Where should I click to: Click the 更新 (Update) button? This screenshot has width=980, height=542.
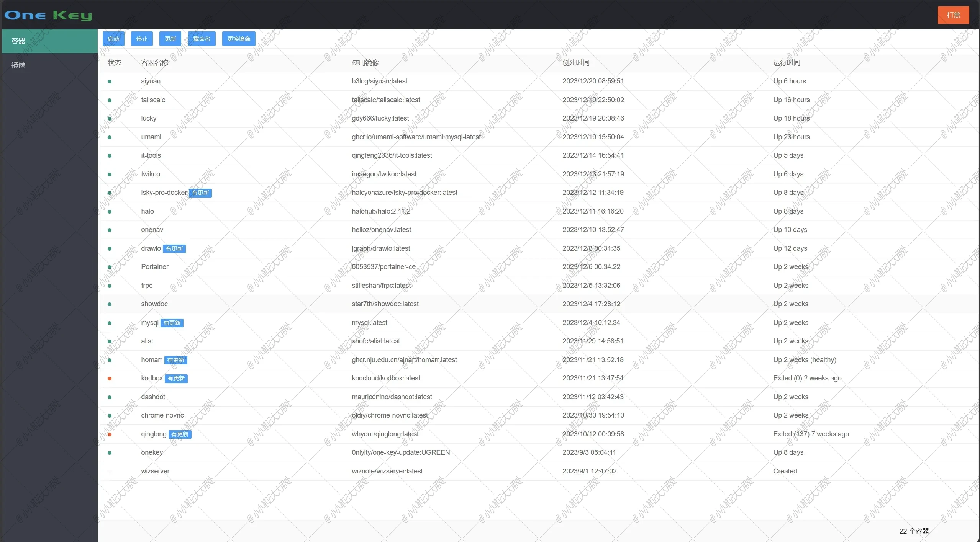coord(170,38)
